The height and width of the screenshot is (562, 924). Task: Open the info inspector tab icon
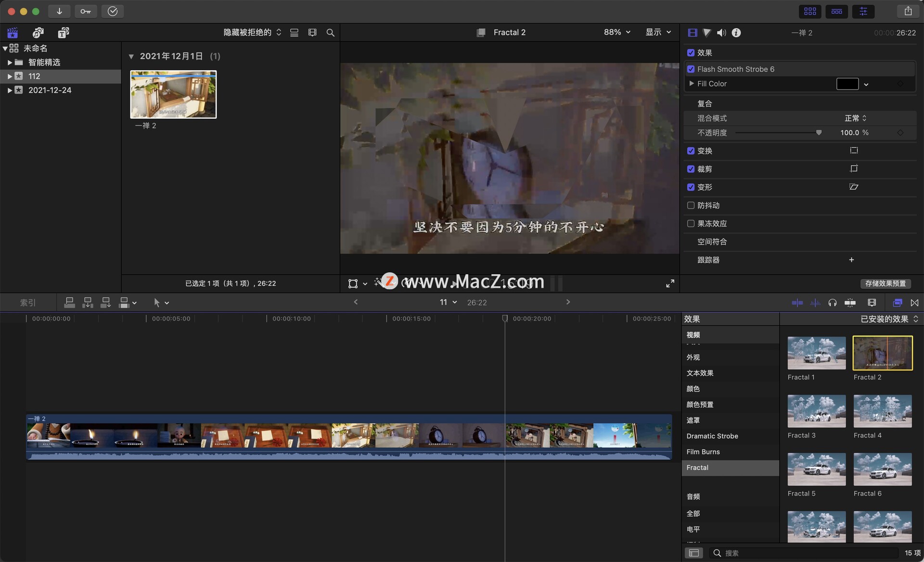[736, 33]
